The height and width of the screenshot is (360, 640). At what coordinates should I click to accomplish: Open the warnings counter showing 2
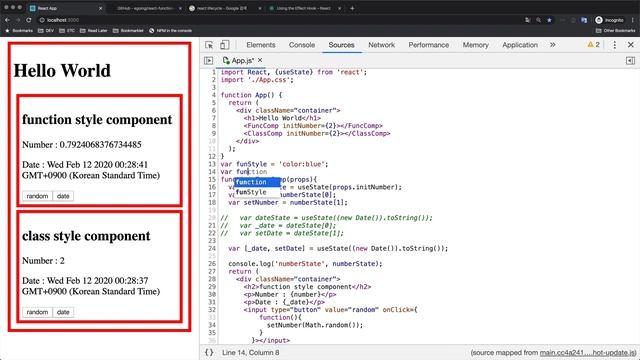pyautogui.click(x=593, y=45)
